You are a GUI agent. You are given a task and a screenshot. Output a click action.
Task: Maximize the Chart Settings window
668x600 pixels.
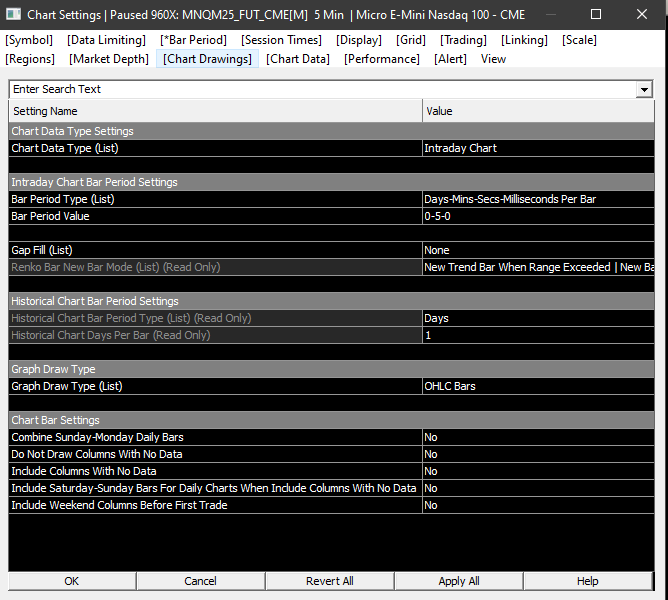[596, 14]
